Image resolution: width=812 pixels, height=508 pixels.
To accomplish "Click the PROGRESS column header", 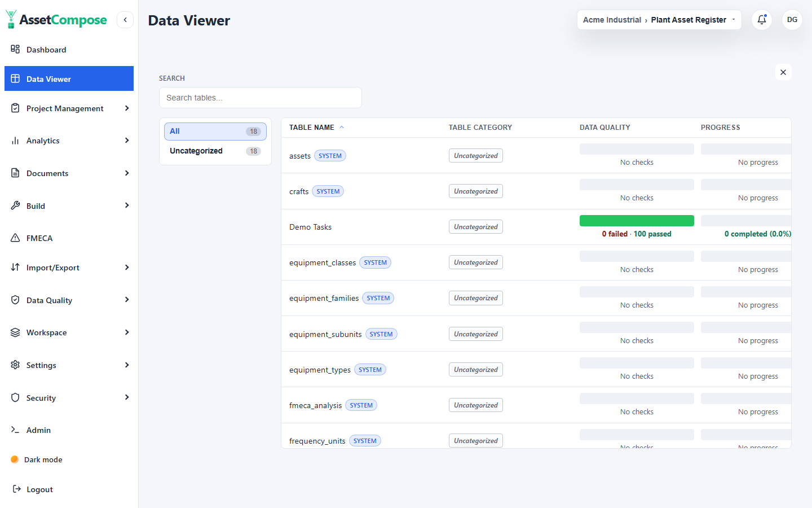I will pos(721,128).
